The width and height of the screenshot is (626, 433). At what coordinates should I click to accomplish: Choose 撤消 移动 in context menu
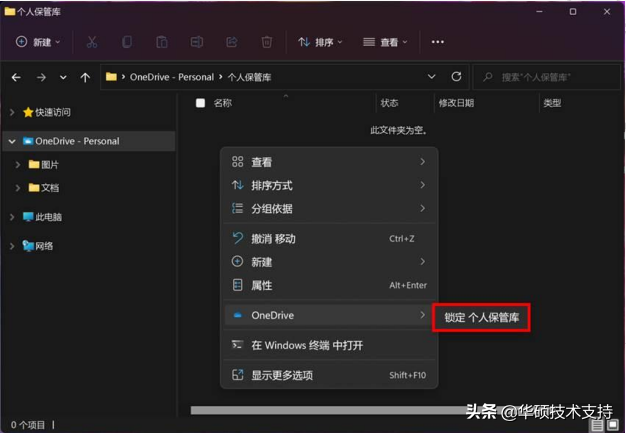tap(329, 239)
